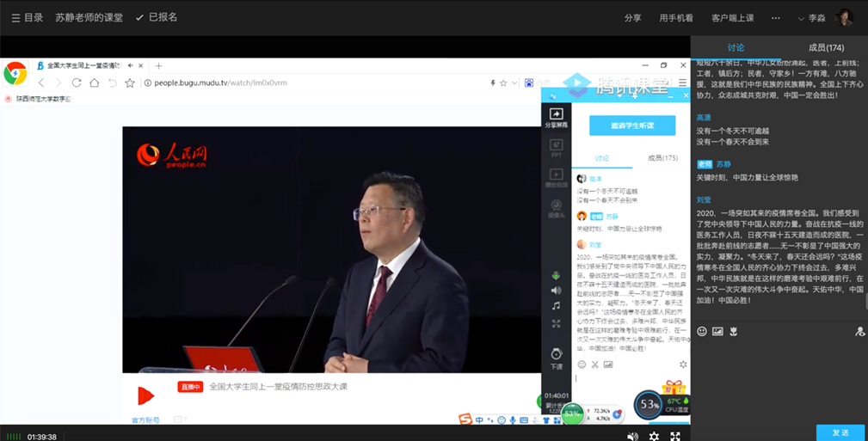This screenshot has width=868, height=441.
Task: Open the 目录 course directory menu
Action: [x=28, y=18]
